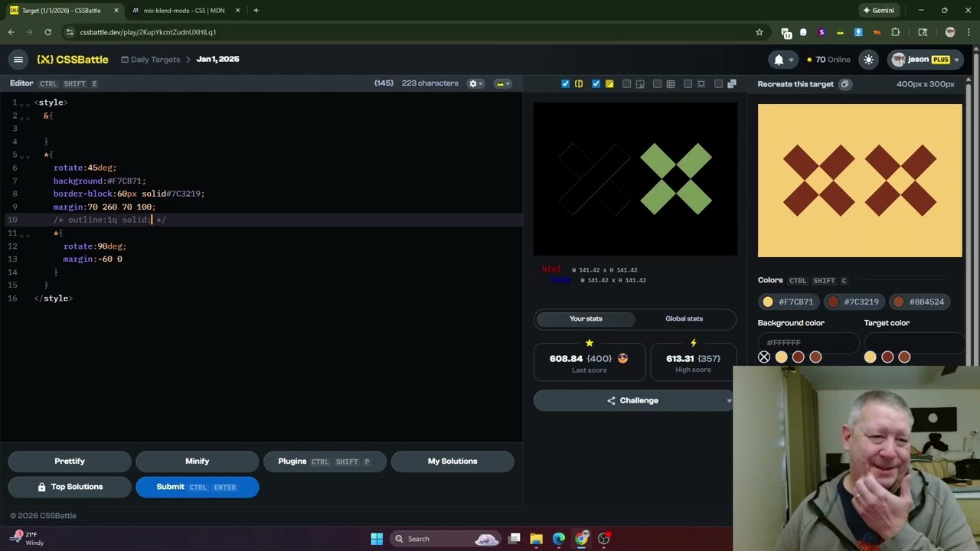
Task: Switch to the Your stats tab
Action: tap(586, 318)
